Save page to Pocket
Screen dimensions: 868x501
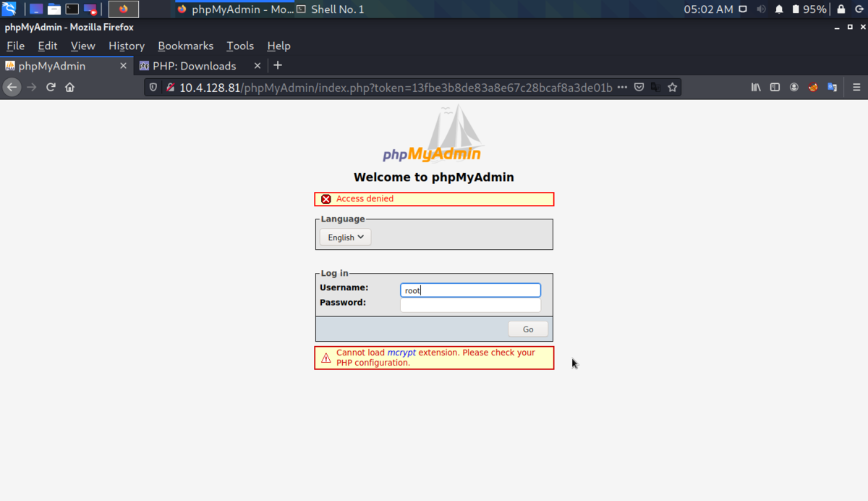639,87
